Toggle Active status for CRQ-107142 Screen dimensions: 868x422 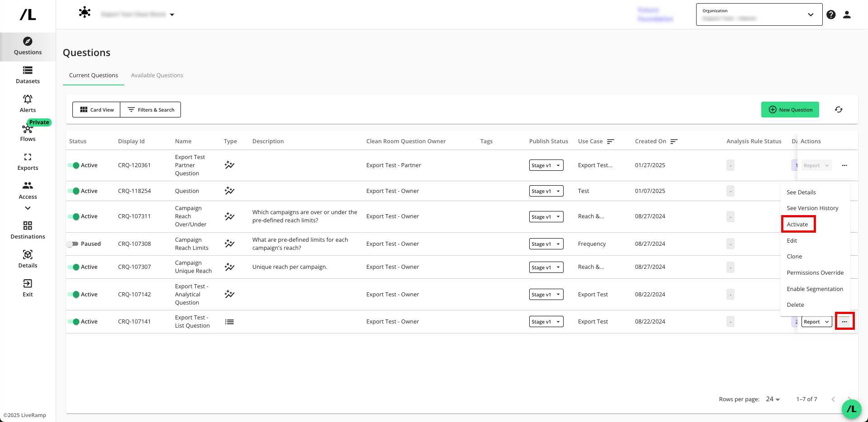tap(74, 295)
